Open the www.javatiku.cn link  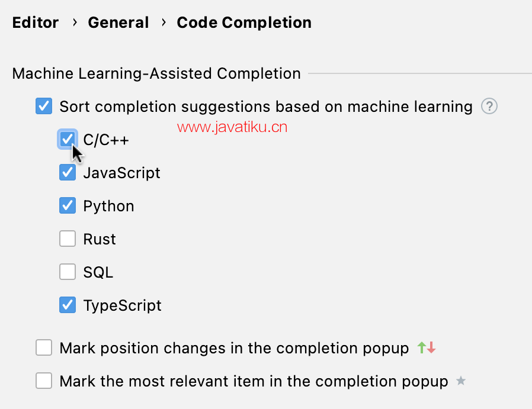pyautogui.click(x=232, y=126)
